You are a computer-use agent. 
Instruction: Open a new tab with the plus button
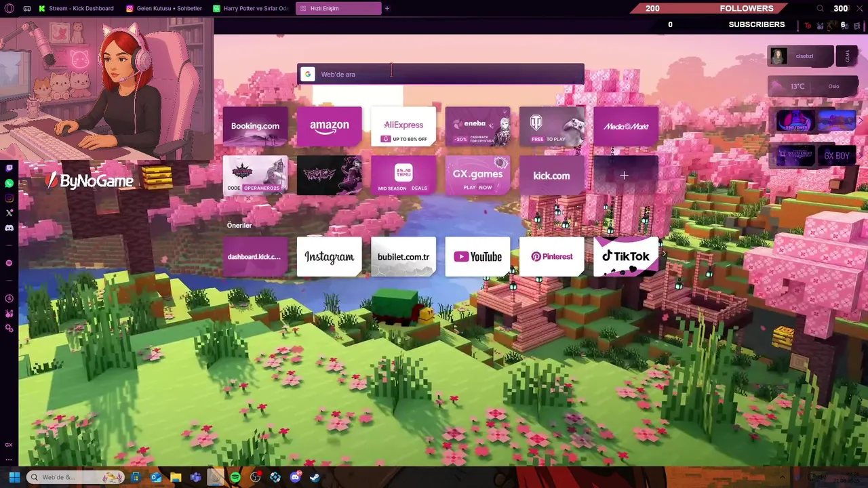point(387,8)
